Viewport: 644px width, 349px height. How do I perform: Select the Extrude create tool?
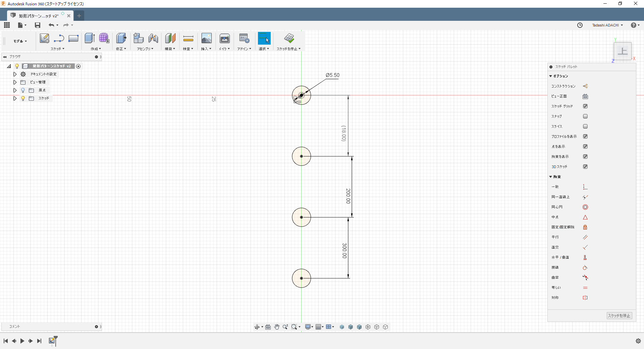[x=90, y=38]
